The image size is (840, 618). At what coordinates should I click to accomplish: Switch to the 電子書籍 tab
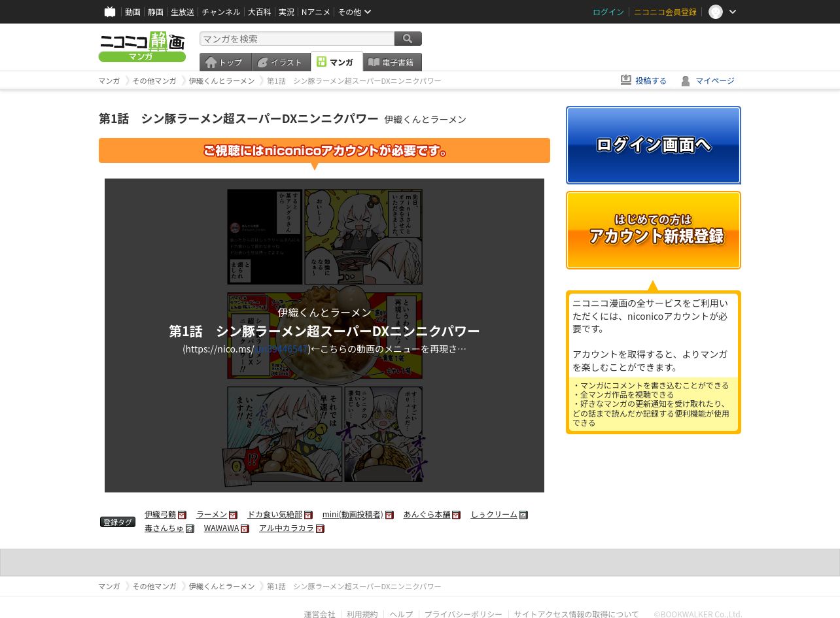click(392, 62)
